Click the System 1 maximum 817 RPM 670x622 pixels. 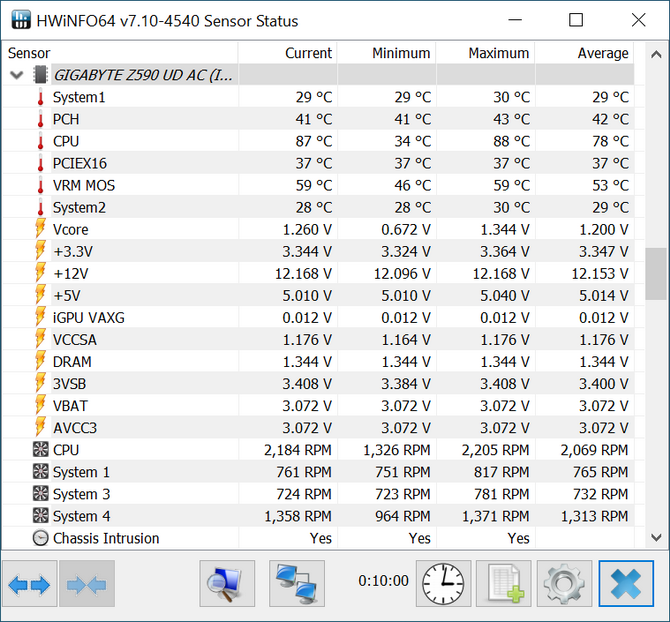pos(502,472)
